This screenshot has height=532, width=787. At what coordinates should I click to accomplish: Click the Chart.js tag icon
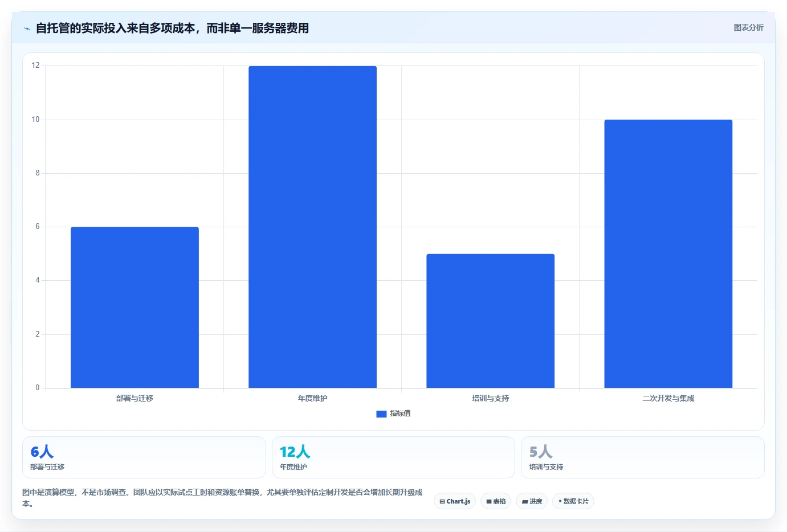442,502
